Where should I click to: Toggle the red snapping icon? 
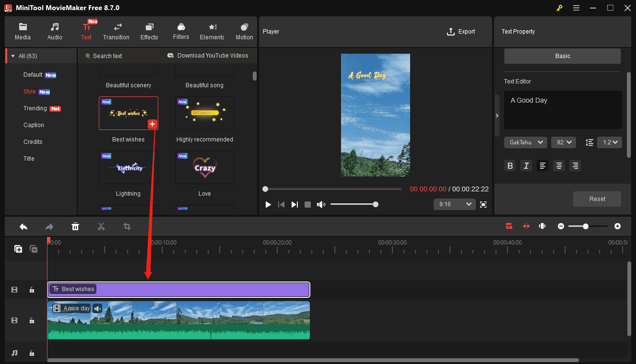tap(509, 226)
